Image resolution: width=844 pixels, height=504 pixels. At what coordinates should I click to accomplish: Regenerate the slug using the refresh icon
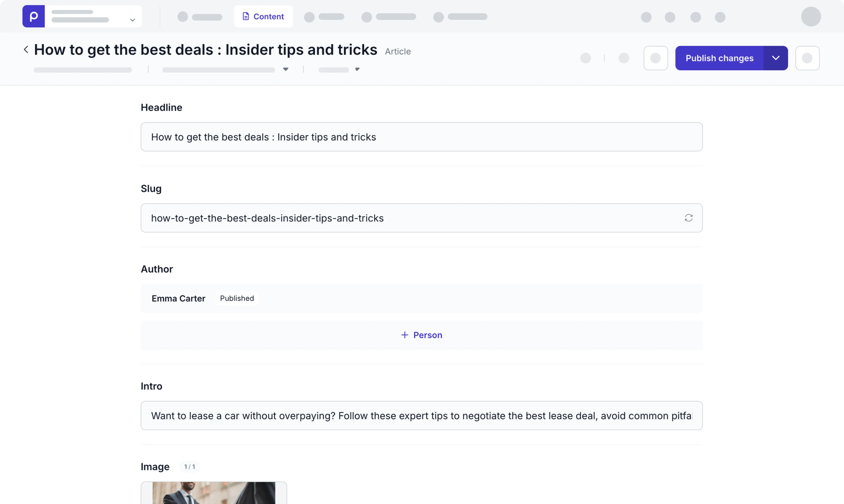[688, 218]
